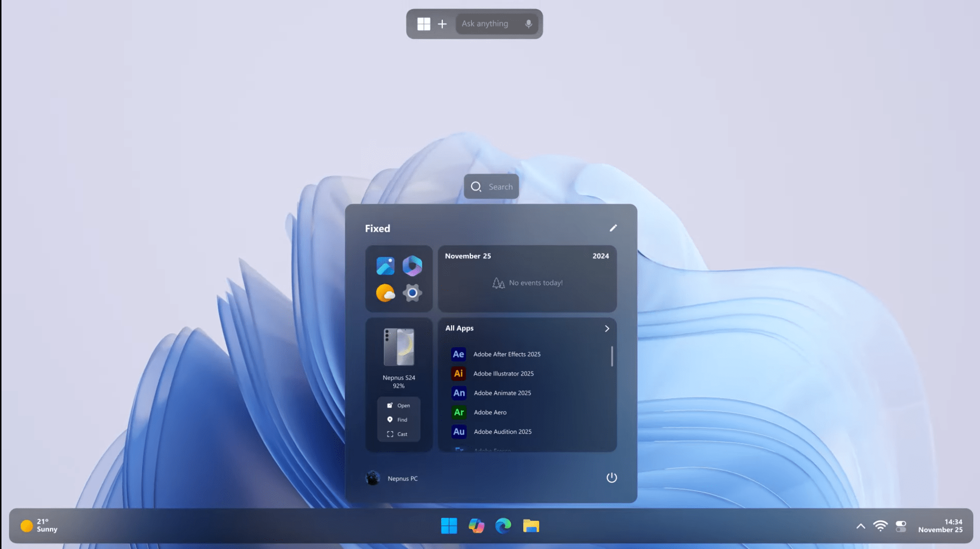The height and width of the screenshot is (549, 980).
Task: Open the Settings gear icon
Action: (x=412, y=293)
